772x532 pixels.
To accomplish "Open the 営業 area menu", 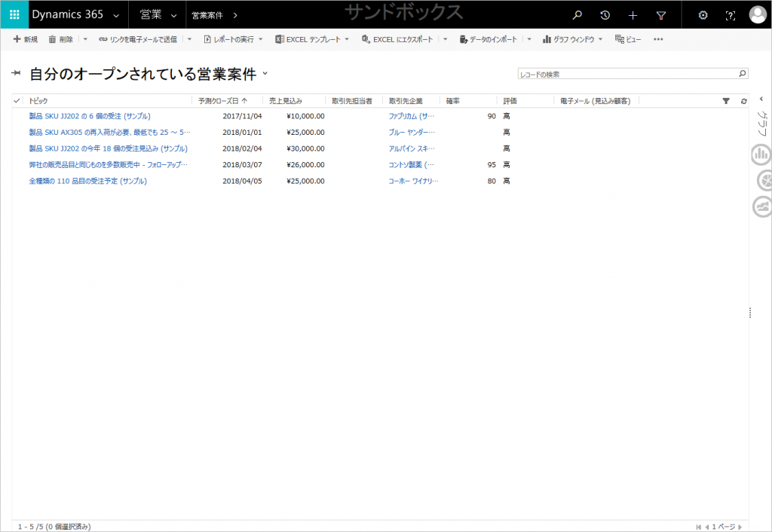I will coord(158,15).
